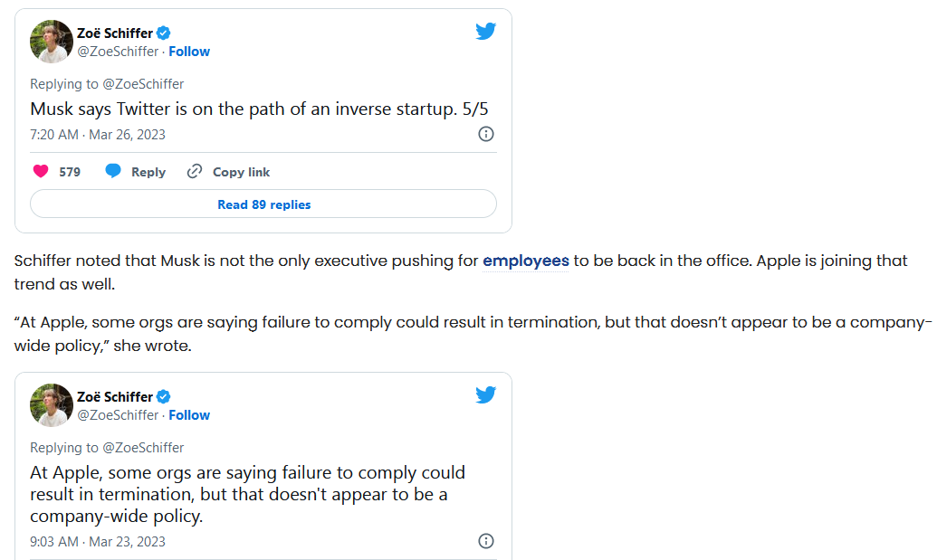This screenshot has width=937, height=560.
Task: Open the 9:03 AM Mar 23, 2023 timestamp
Action: pyautogui.click(x=98, y=542)
